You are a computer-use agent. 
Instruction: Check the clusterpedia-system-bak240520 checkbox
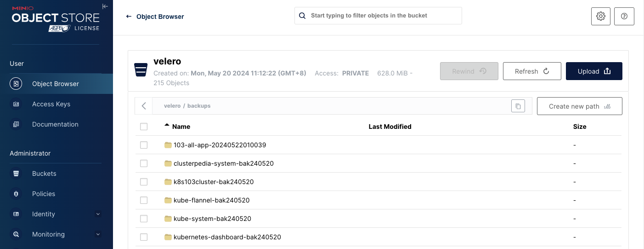[144, 163]
